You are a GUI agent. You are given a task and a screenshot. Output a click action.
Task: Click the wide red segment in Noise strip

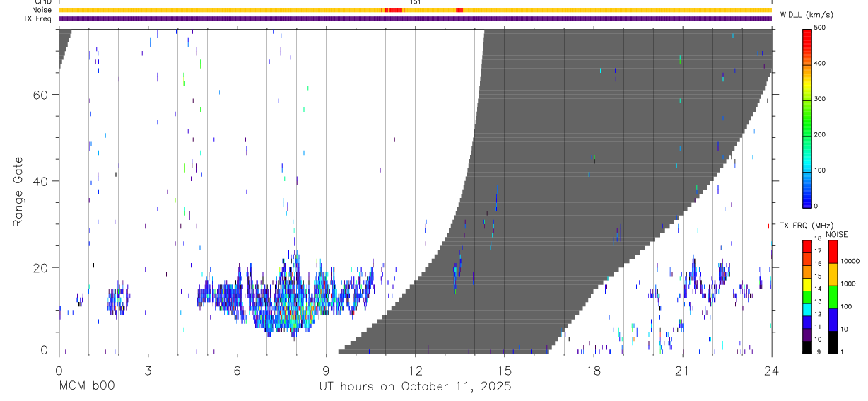coord(394,10)
